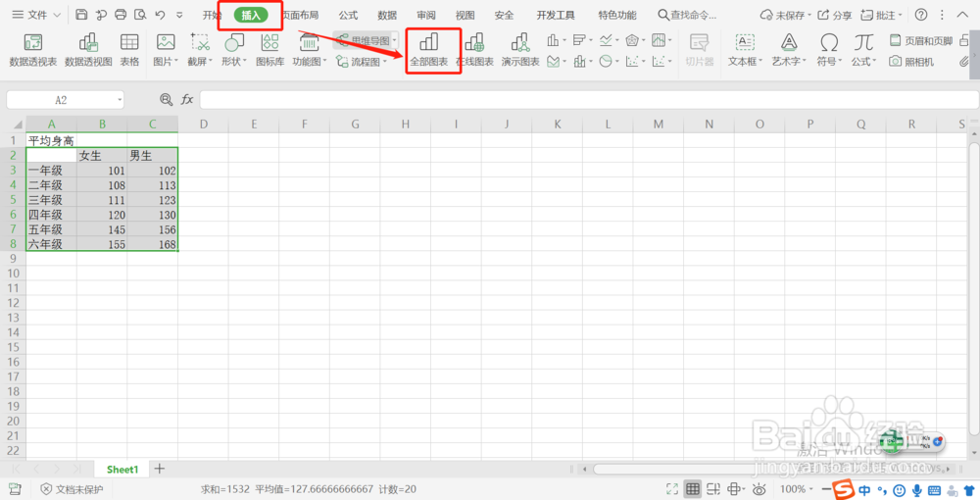The image size is (980, 500).
Task: Open the 文件 file menu
Action: [x=37, y=15]
